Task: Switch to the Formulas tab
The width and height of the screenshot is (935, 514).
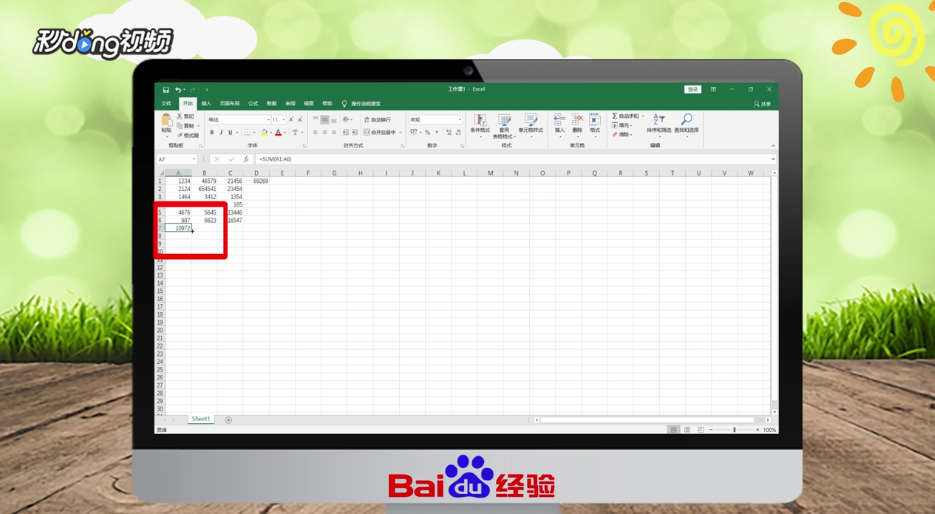Action: [253, 104]
